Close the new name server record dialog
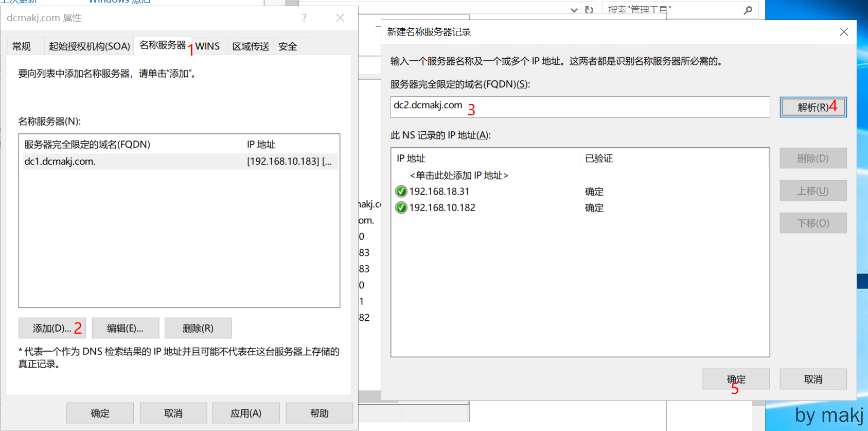 844,32
